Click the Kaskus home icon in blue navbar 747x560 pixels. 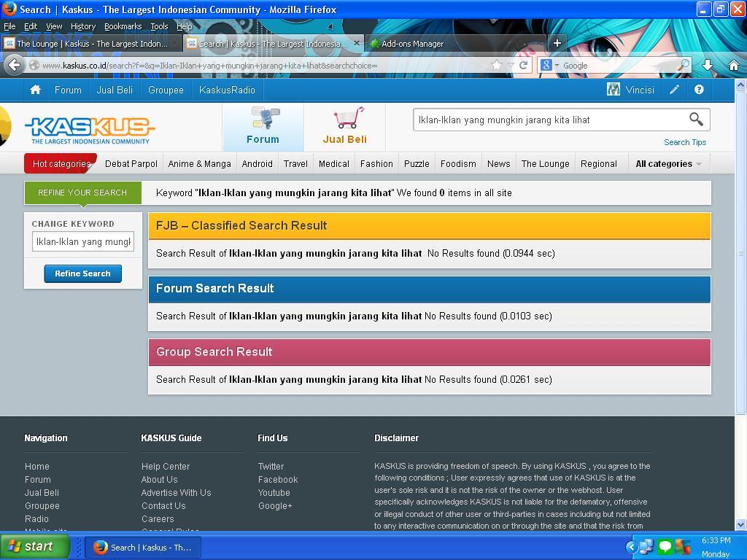pyautogui.click(x=35, y=90)
